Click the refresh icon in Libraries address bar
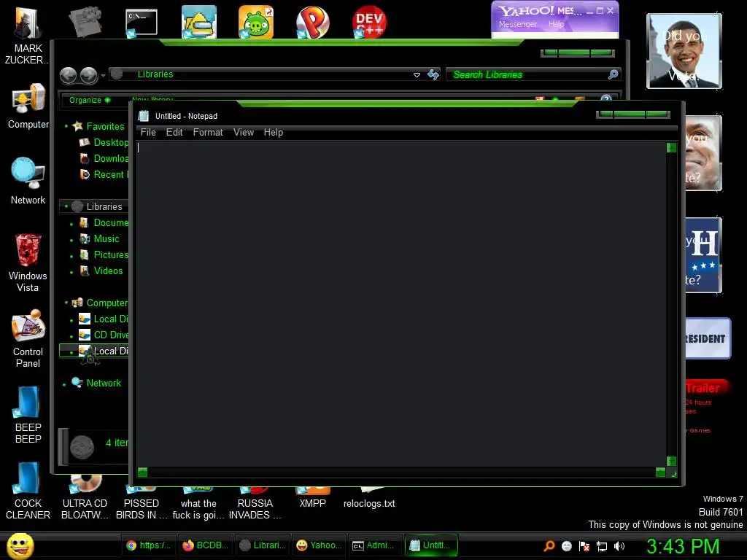Viewport: 747px width, 560px height. [x=433, y=74]
